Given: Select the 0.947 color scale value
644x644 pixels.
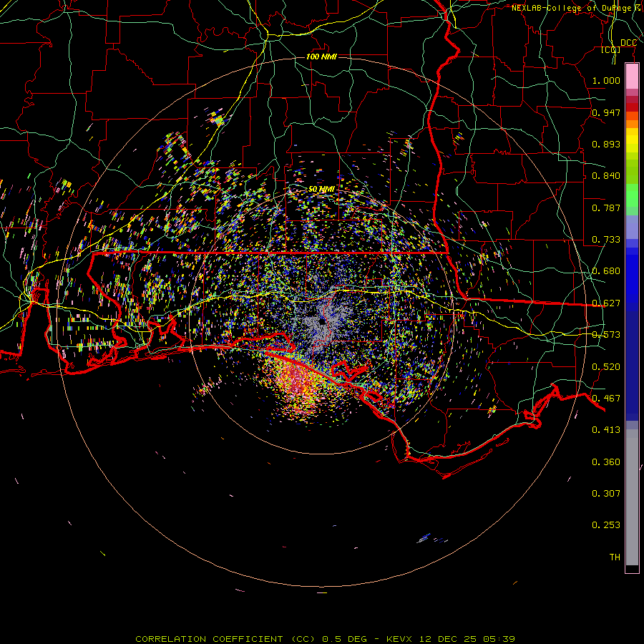Looking at the screenshot, I should [606, 112].
